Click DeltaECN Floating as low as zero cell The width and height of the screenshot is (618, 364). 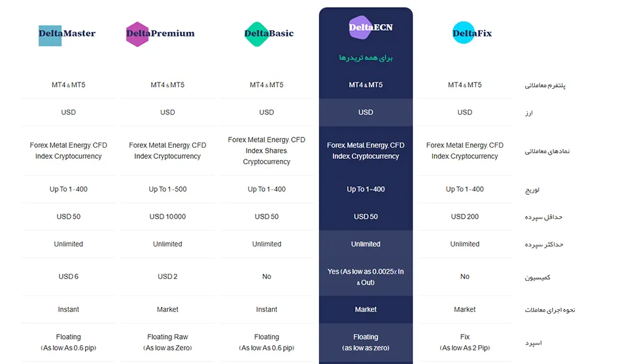point(366,342)
